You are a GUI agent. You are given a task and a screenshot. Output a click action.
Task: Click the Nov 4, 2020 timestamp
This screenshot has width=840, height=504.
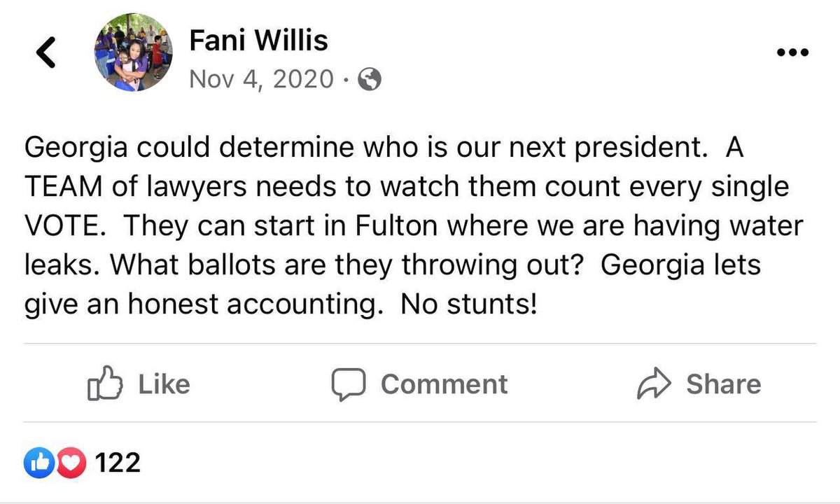261,80
